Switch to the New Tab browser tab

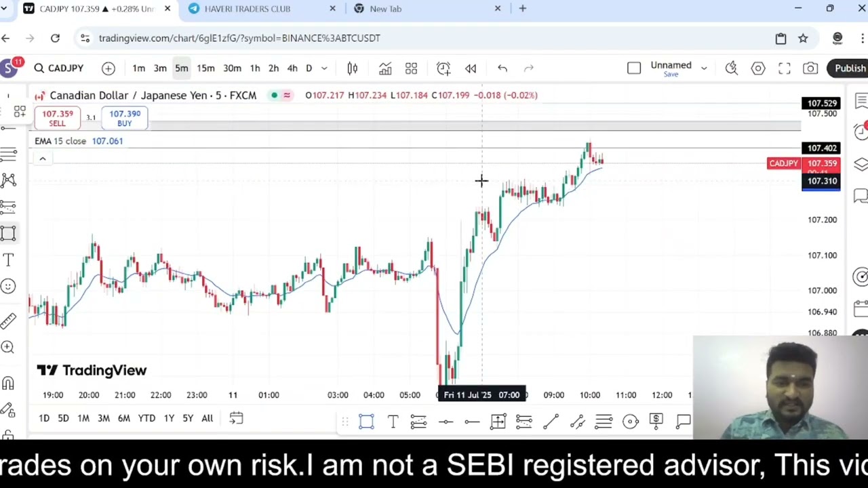click(385, 9)
